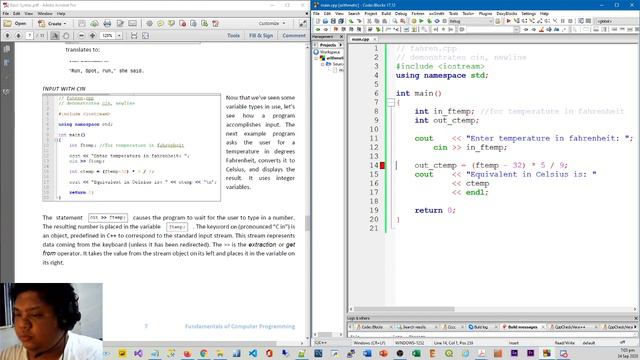Click the yellow Sticky Note icon in Acrobat
The image size is (640, 360).
pos(160,24)
